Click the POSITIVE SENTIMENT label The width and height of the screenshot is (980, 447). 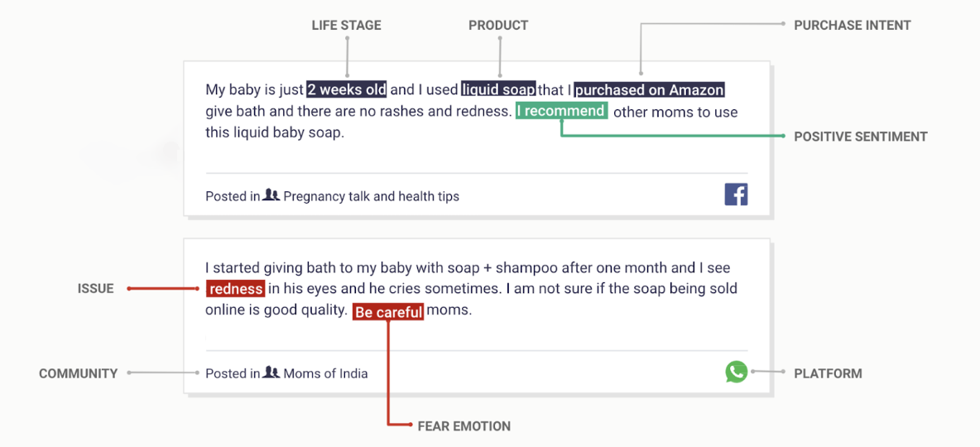(861, 137)
